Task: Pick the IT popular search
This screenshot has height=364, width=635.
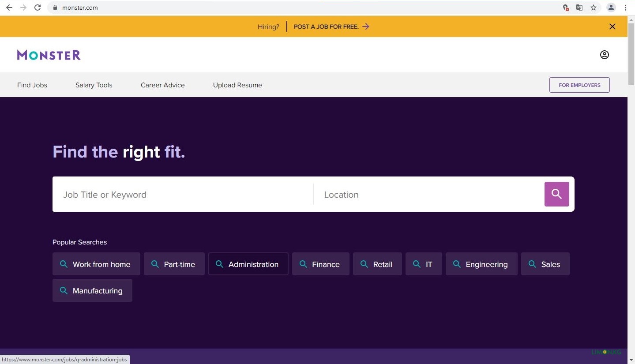Action: (x=424, y=264)
